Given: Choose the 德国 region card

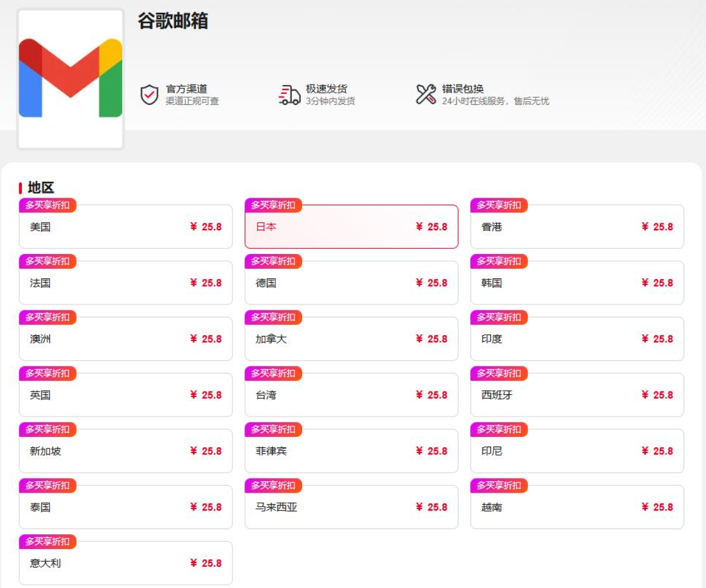Looking at the screenshot, I should coord(351,283).
